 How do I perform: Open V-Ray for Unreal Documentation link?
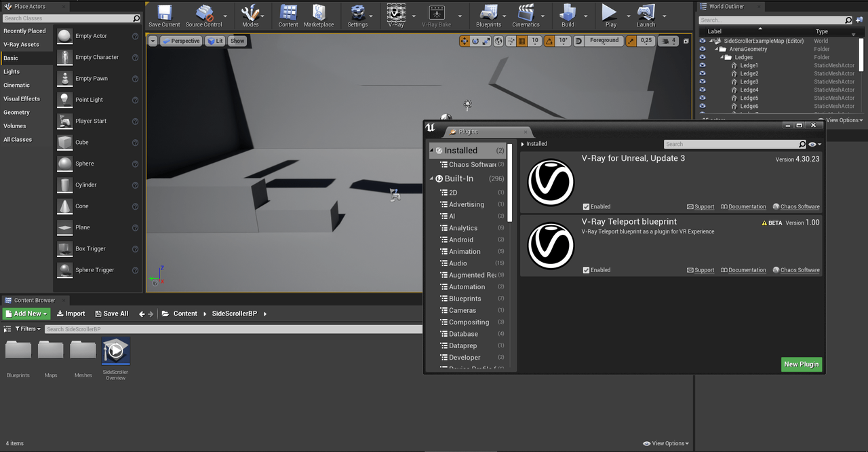coord(743,207)
